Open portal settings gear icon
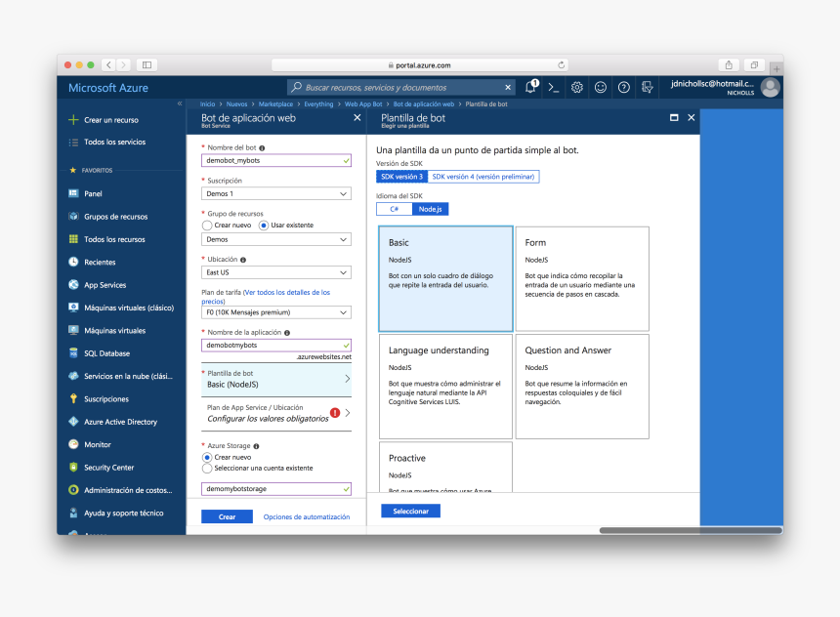The width and height of the screenshot is (840, 617). [x=577, y=87]
